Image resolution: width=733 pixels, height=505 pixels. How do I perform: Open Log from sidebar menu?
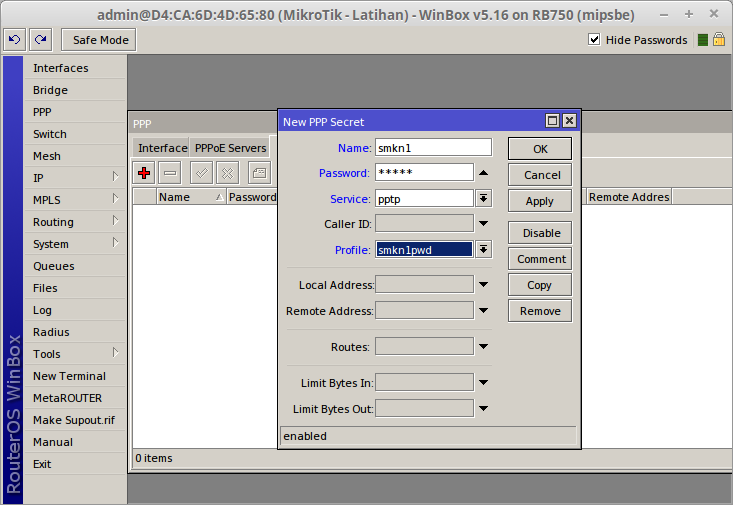pos(75,310)
